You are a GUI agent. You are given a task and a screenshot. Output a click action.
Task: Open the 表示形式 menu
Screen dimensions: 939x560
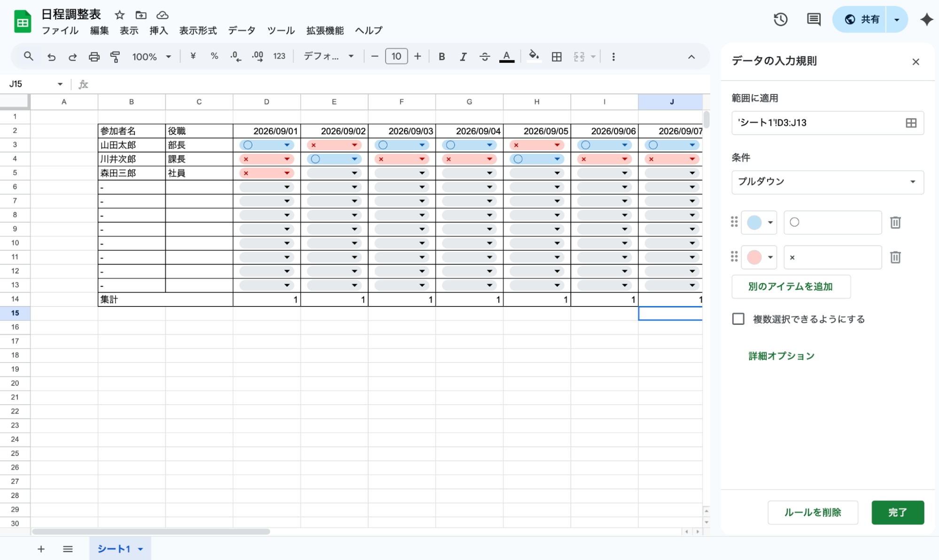pyautogui.click(x=198, y=31)
